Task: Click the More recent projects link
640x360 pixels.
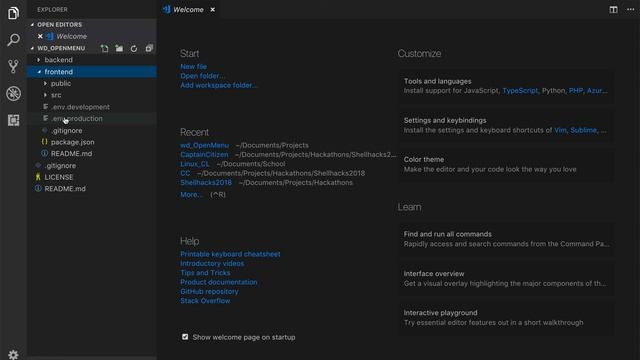Action: click(191, 195)
